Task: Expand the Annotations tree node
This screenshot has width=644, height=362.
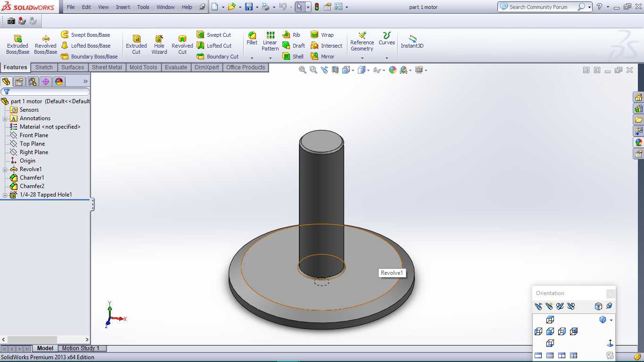Action: pyautogui.click(x=5, y=118)
